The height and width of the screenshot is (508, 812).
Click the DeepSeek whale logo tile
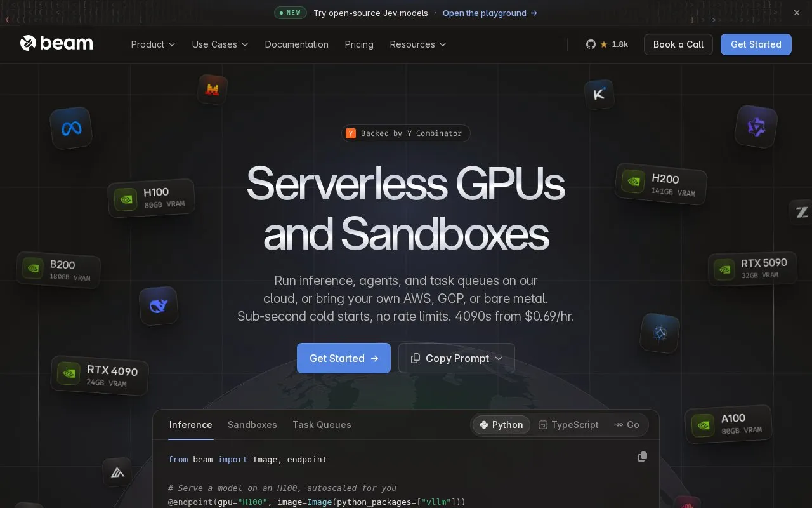159,306
